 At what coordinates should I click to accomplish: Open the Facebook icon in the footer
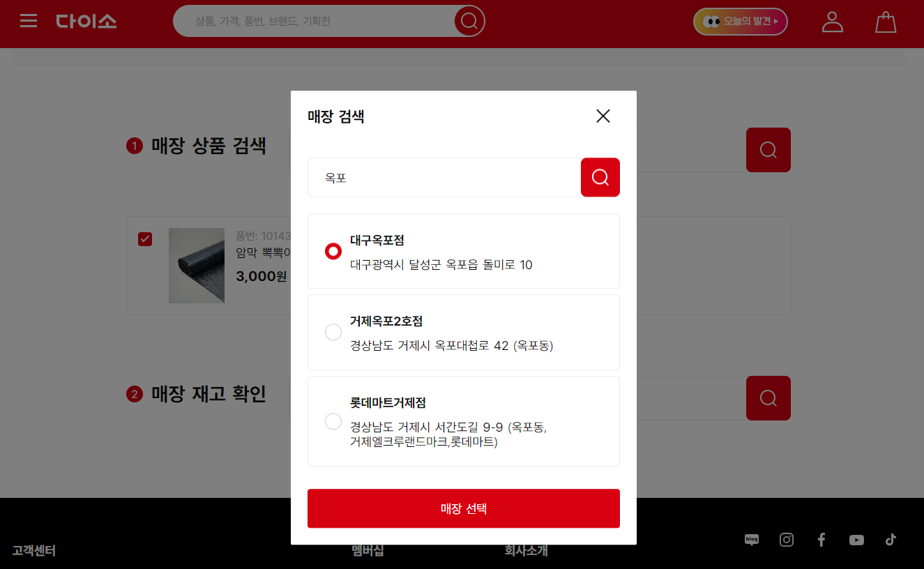pos(821,540)
